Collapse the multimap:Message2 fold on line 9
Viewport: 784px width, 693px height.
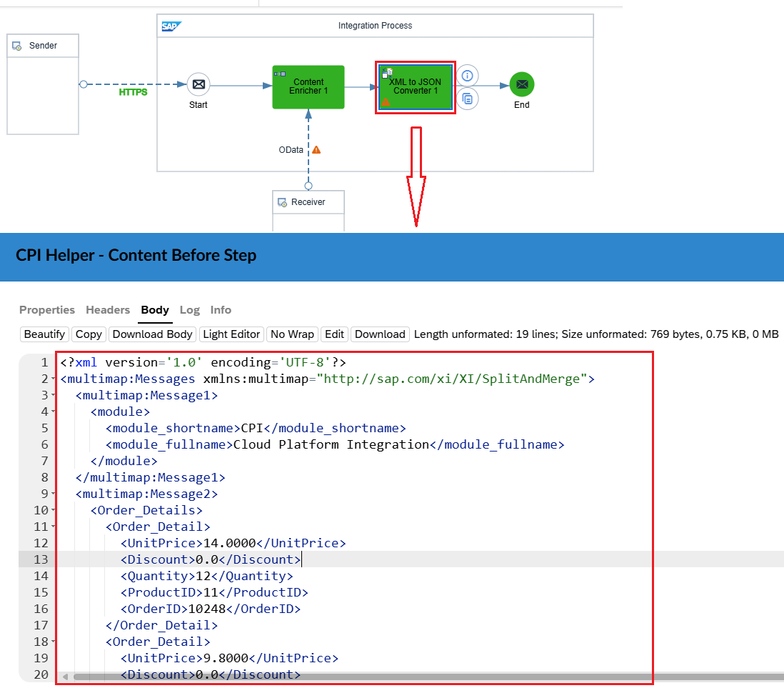click(53, 494)
